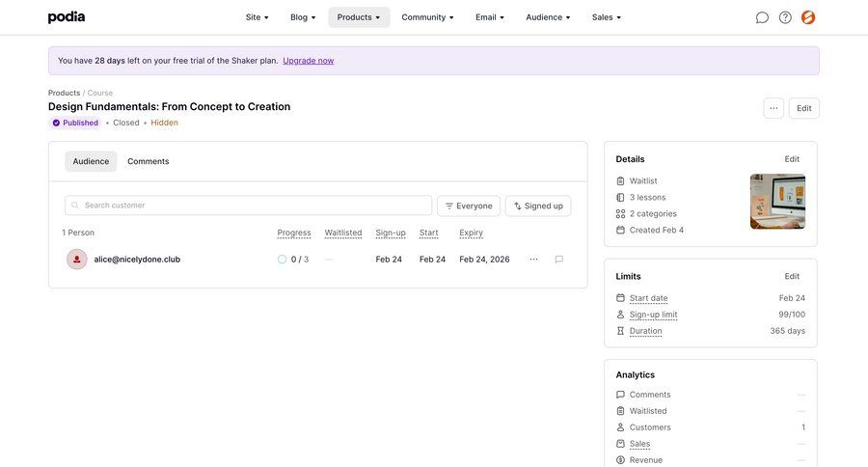The width and height of the screenshot is (868, 467).
Task: Click the Progress column header
Action: click(294, 233)
